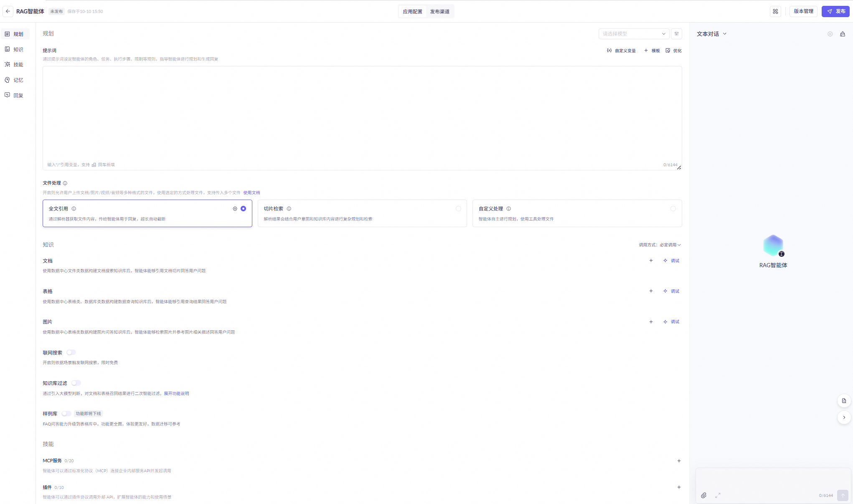Click the grid apps icon in header
Viewport: 853px width, 504px height.
coord(775,11)
